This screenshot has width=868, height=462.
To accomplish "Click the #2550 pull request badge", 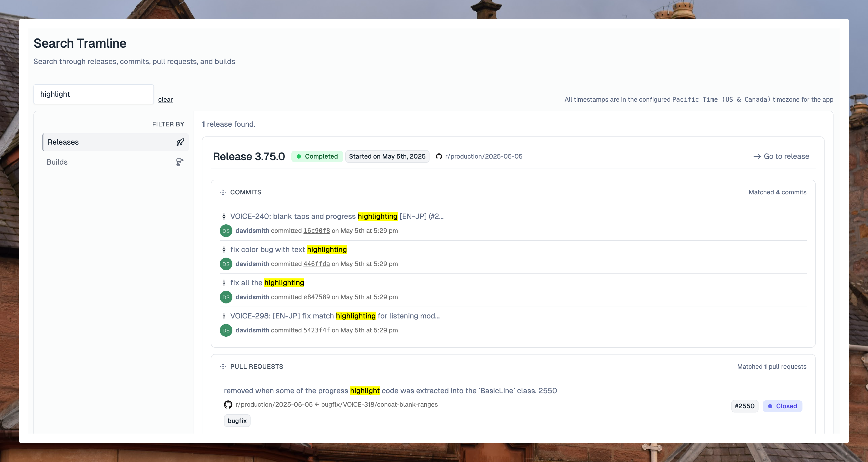I will click(x=745, y=406).
